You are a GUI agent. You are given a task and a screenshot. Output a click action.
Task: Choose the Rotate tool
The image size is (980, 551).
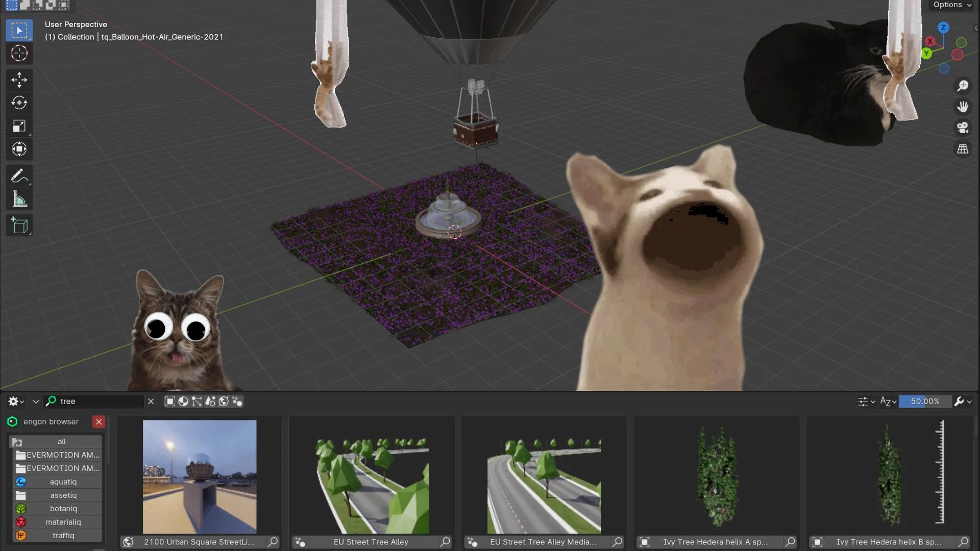point(19,103)
